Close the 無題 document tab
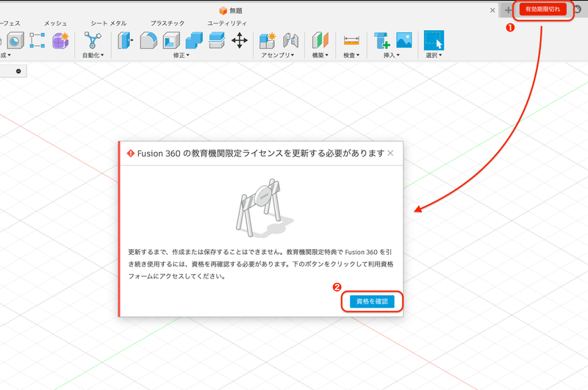This screenshot has height=390, width=588. click(x=492, y=10)
